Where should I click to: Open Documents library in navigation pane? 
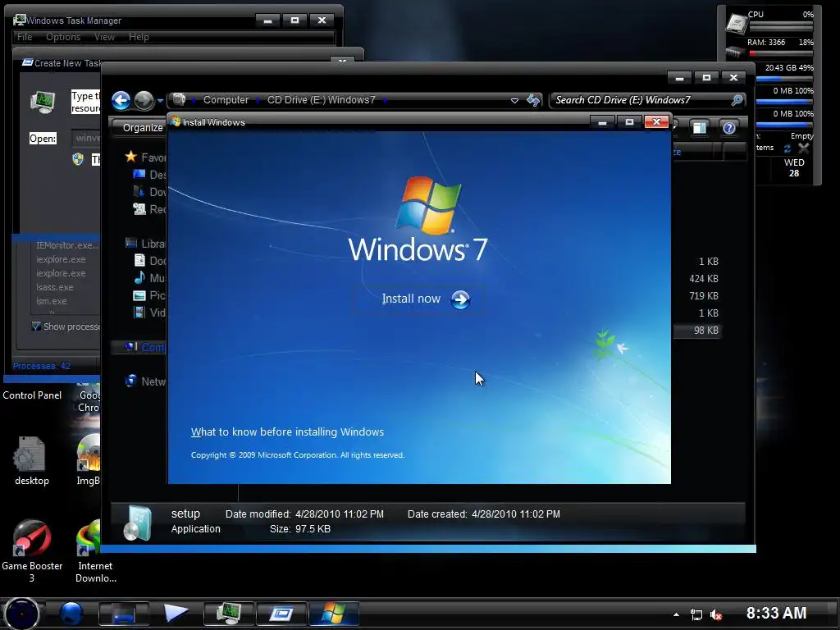point(149,261)
